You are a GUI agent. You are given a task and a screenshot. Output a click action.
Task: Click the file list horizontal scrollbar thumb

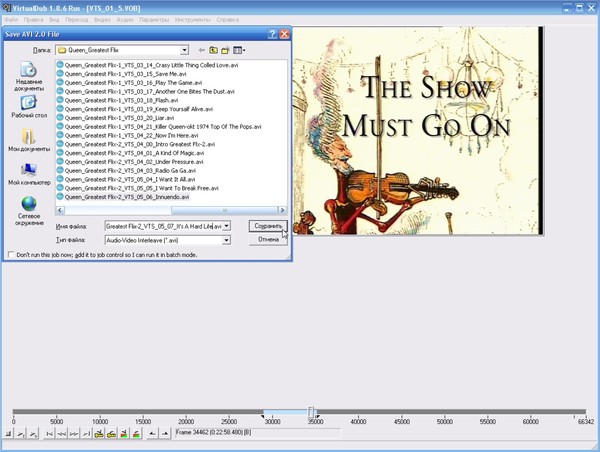coord(224,210)
